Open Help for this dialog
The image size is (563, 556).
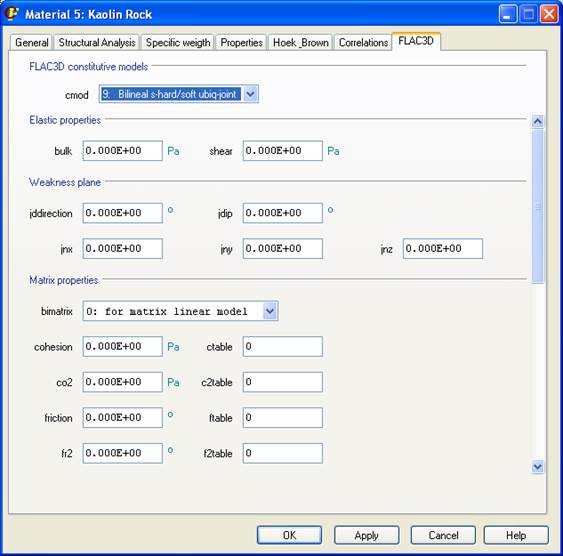tap(516, 535)
